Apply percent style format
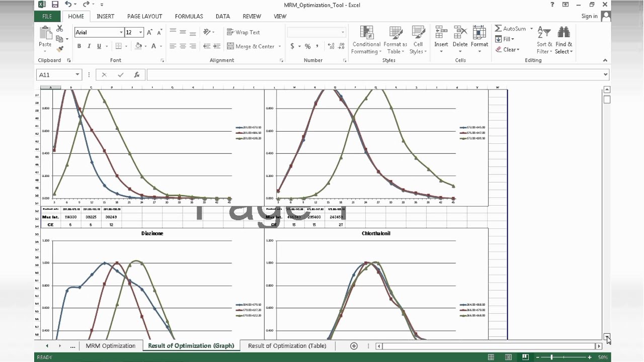 [307, 46]
